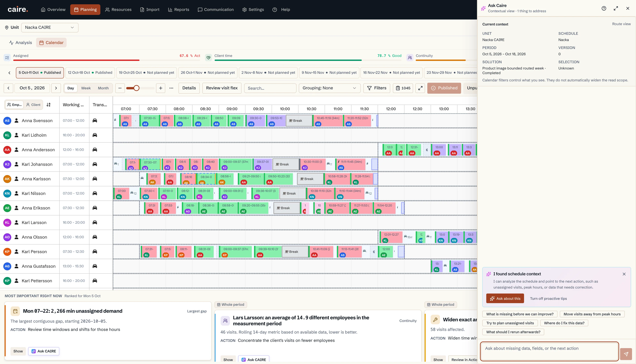Go to the previous day arrow
Image resolution: width=636 pixels, height=364 pixels.
pyautogui.click(x=8, y=88)
